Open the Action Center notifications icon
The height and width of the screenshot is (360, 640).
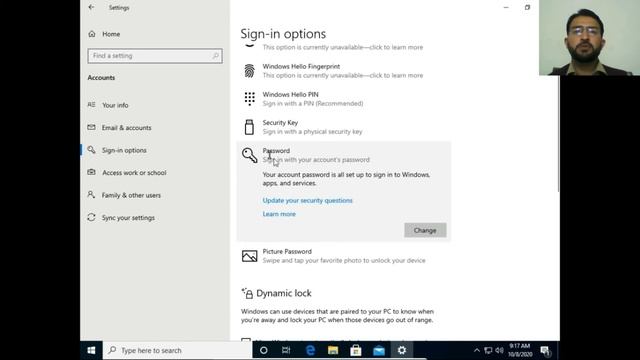click(x=545, y=350)
